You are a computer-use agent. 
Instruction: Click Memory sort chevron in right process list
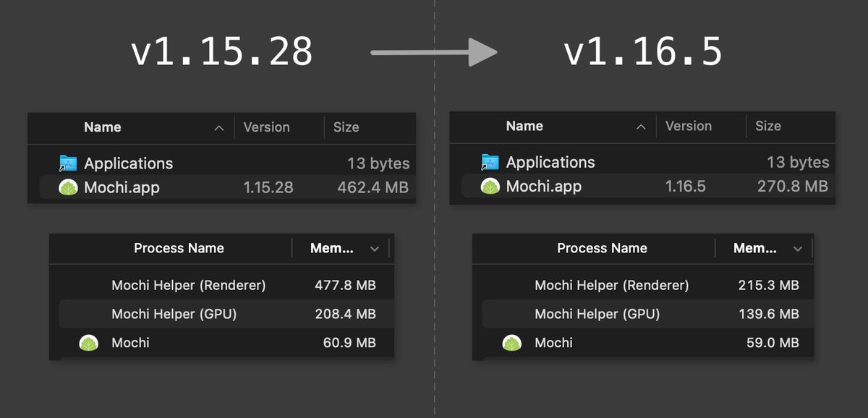797,249
